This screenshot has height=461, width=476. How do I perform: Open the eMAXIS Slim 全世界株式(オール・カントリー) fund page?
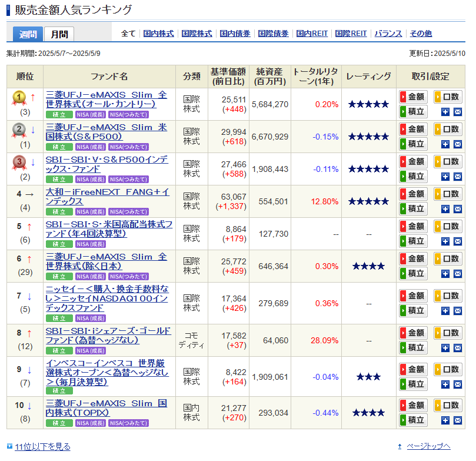(x=106, y=100)
